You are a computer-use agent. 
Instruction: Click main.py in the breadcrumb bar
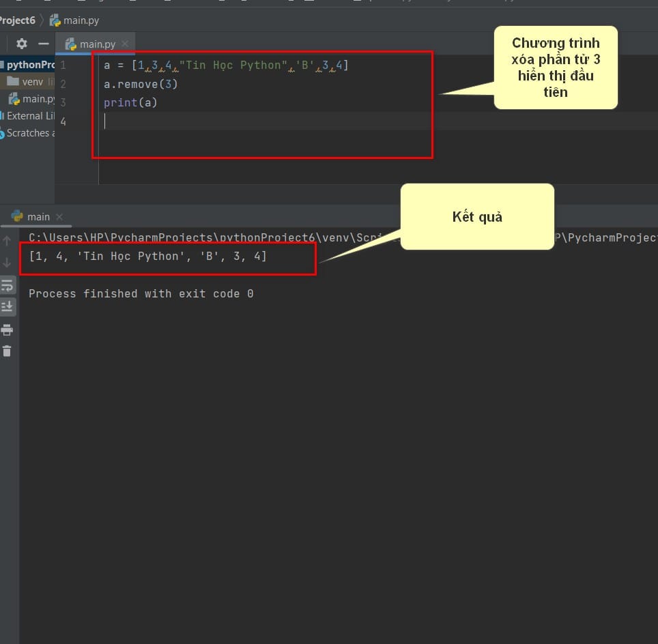pos(74,20)
